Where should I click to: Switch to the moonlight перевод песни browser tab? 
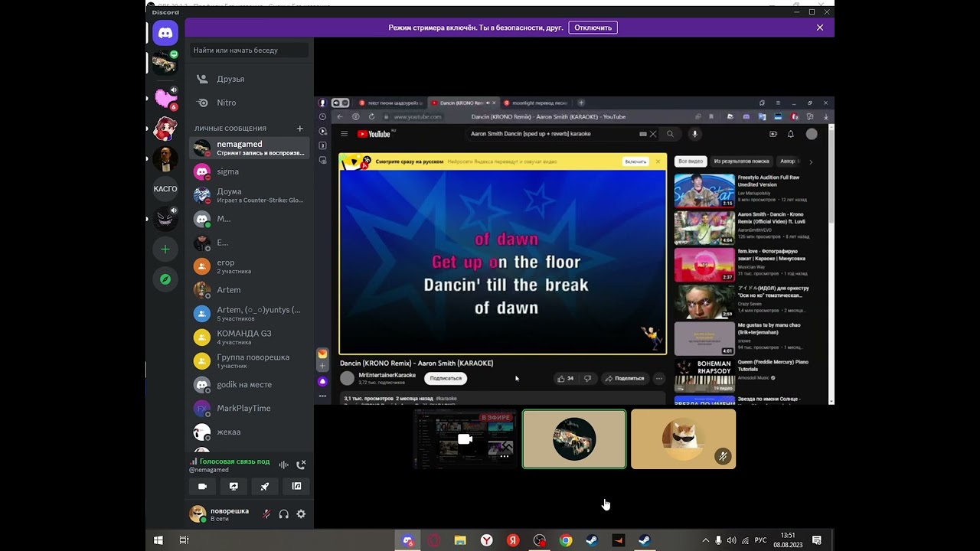[x=536, y=103]
